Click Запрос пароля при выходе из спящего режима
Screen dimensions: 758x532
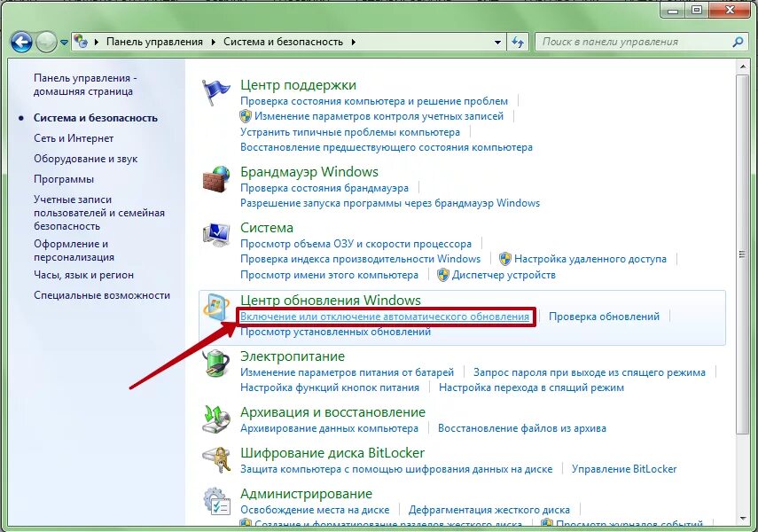point(590,372)
